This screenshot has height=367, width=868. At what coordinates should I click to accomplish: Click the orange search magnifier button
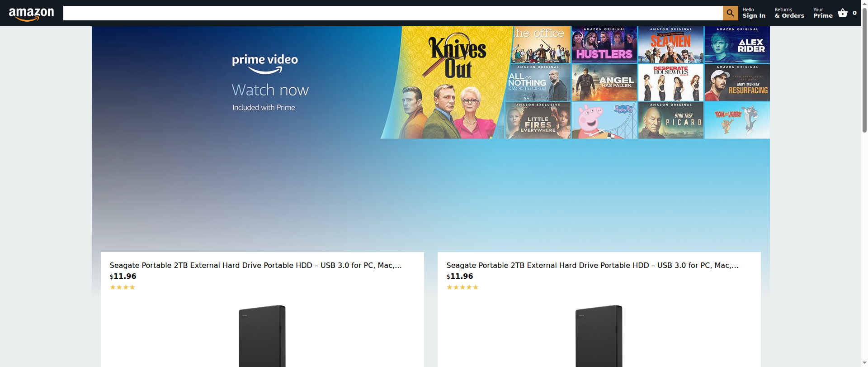click(730, 13)
